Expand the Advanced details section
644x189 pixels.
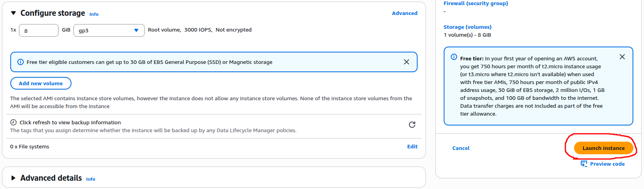(13, 178)
